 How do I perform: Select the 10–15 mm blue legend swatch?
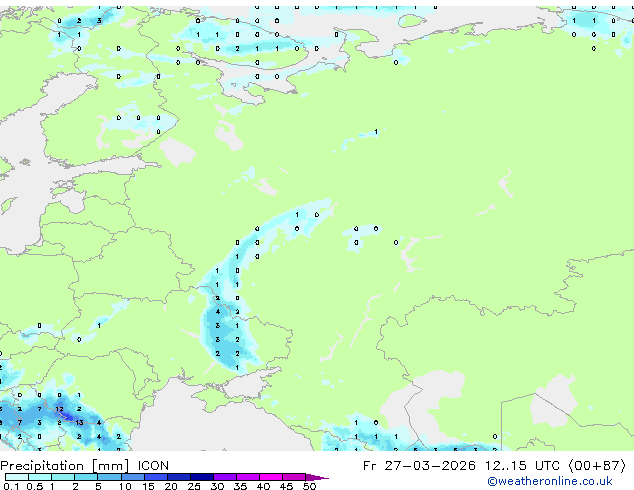pos(132,477)
